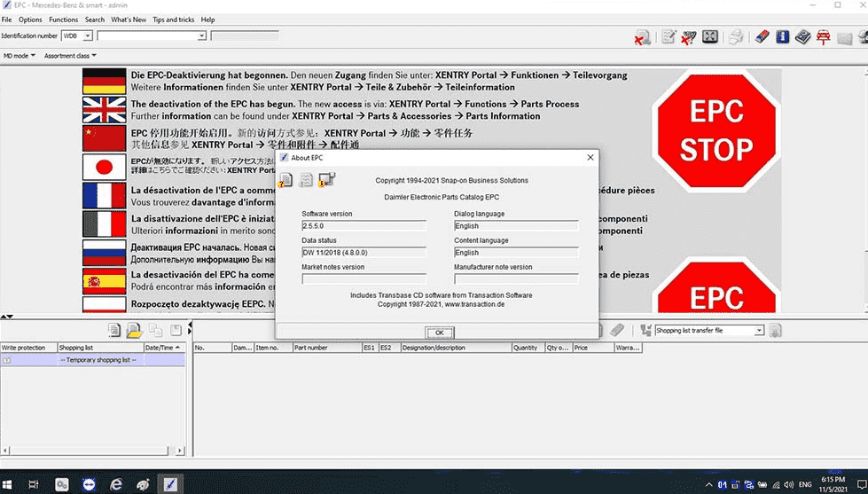Click the Data status field DW 11/2018
The height and width of the screenshot is (494, 868).
pyautogui.click(x=364, y=252)
